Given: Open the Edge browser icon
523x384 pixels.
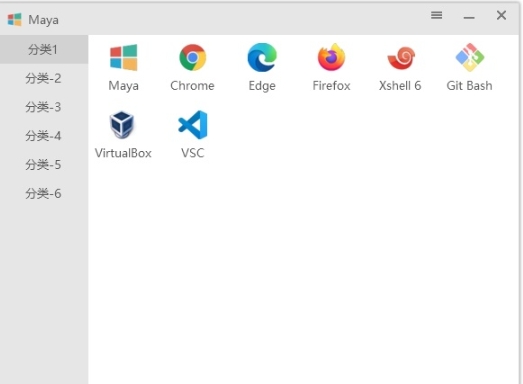Looking at the screenshot, I should click(262, 57).
